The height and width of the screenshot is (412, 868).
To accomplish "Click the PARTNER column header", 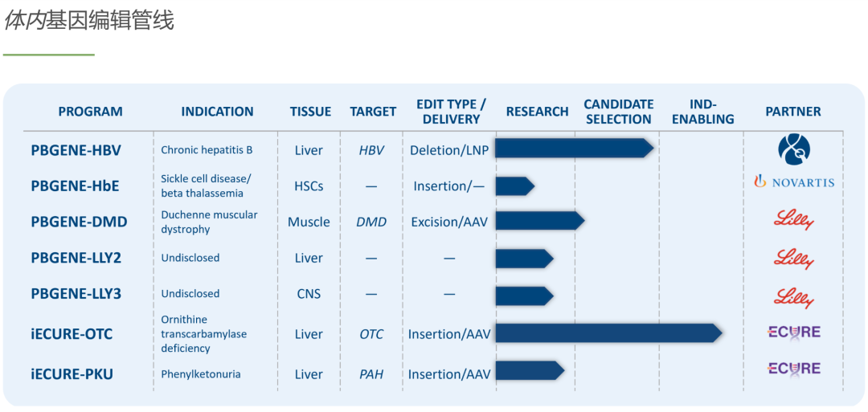I will pos(793,111).
